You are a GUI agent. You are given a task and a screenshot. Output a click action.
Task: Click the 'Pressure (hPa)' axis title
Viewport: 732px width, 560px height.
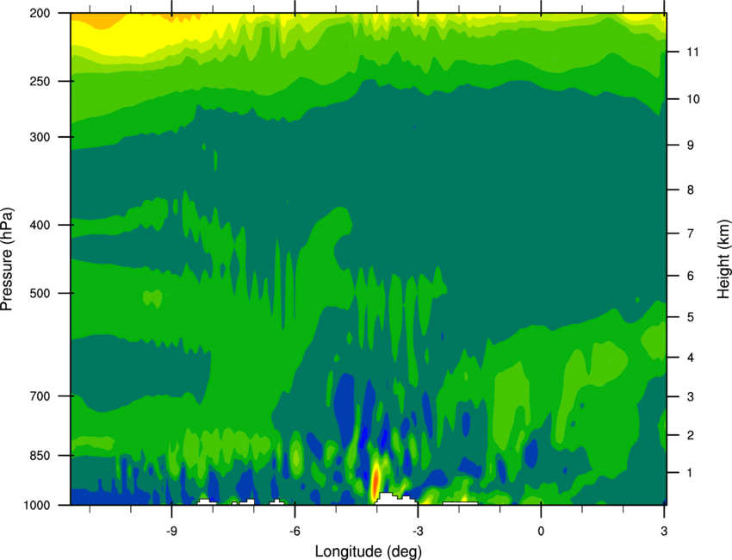[x=7, y=259]
